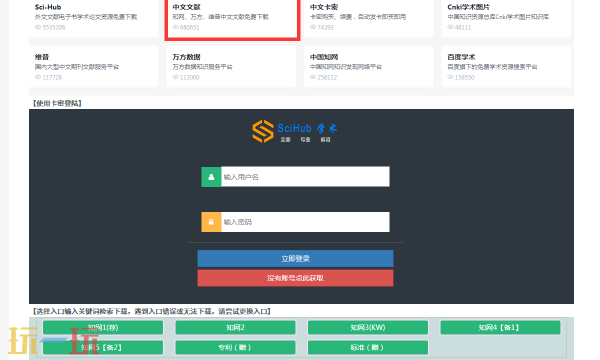600x360 pixels.
Task: Select the 知网4【备1】 entry button
Action: (501, 327)
